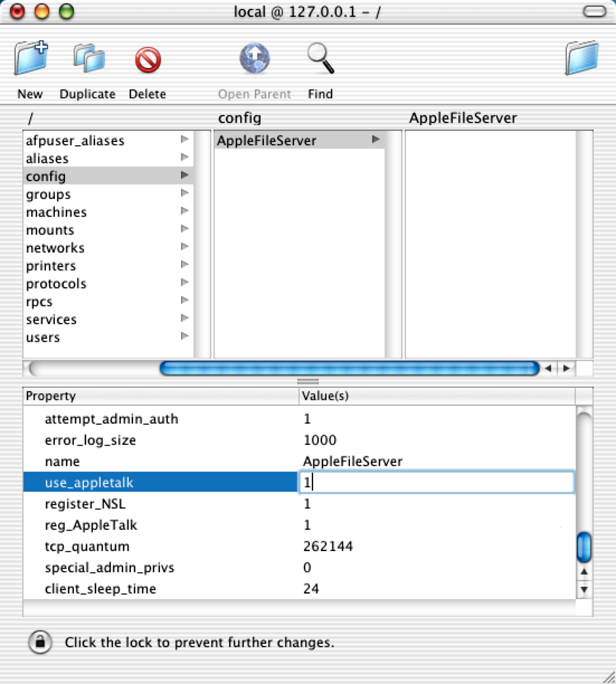Click the Find magnifying glass icon
This screenshot has width=616, height=684.
(321, 58)
